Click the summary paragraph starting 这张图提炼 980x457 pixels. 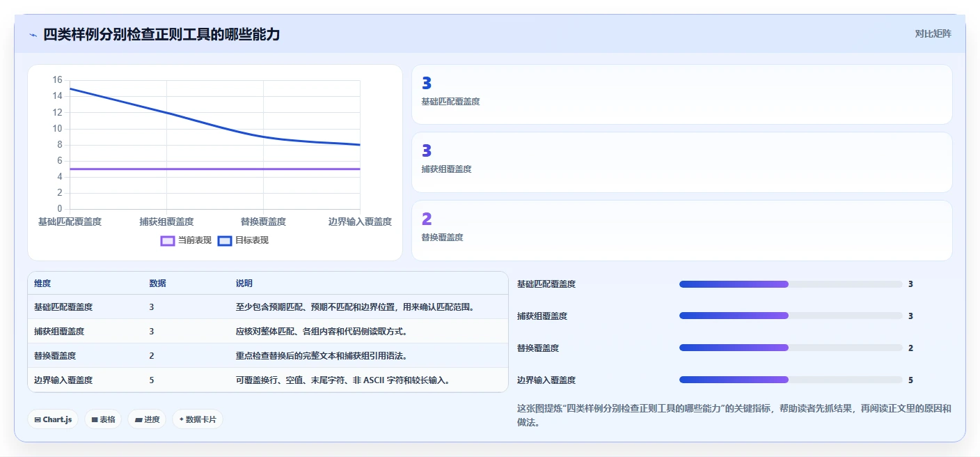(734, 415)
